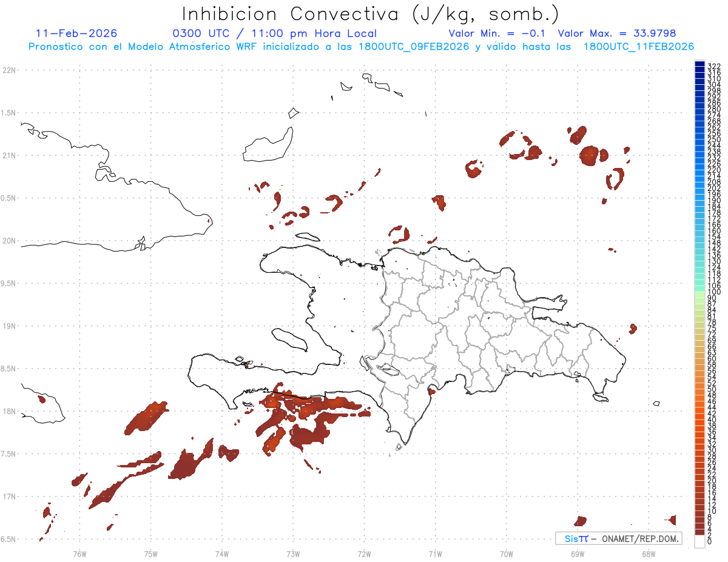Click the 19N latitude axis label

click(8, 326)
